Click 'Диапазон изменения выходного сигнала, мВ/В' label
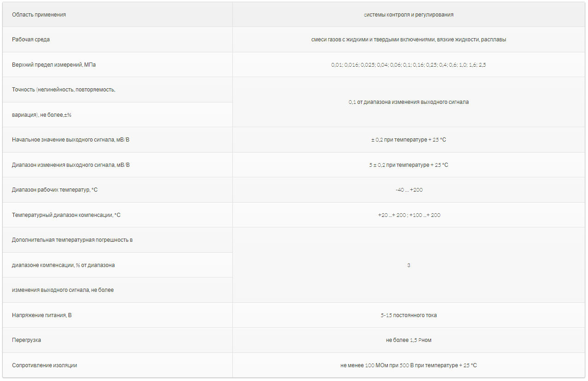The width and height of the screenshot is (588, 381). click(x=71, y=165)
